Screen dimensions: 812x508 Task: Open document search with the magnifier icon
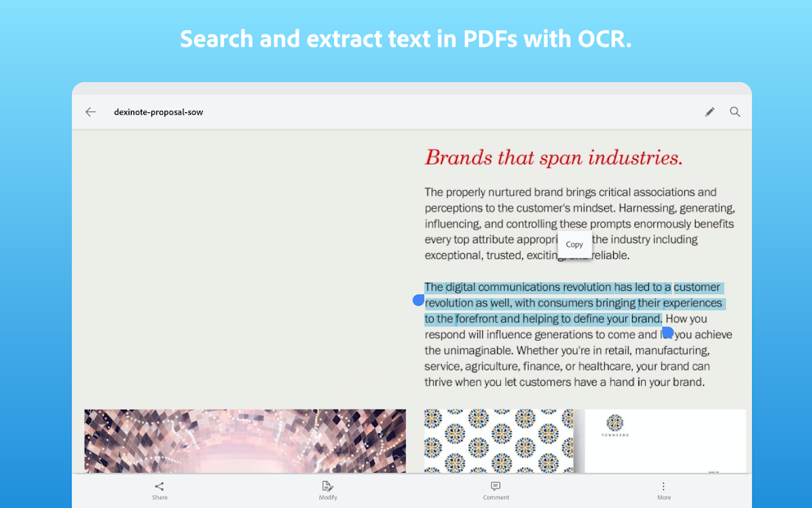click(734, 111)
